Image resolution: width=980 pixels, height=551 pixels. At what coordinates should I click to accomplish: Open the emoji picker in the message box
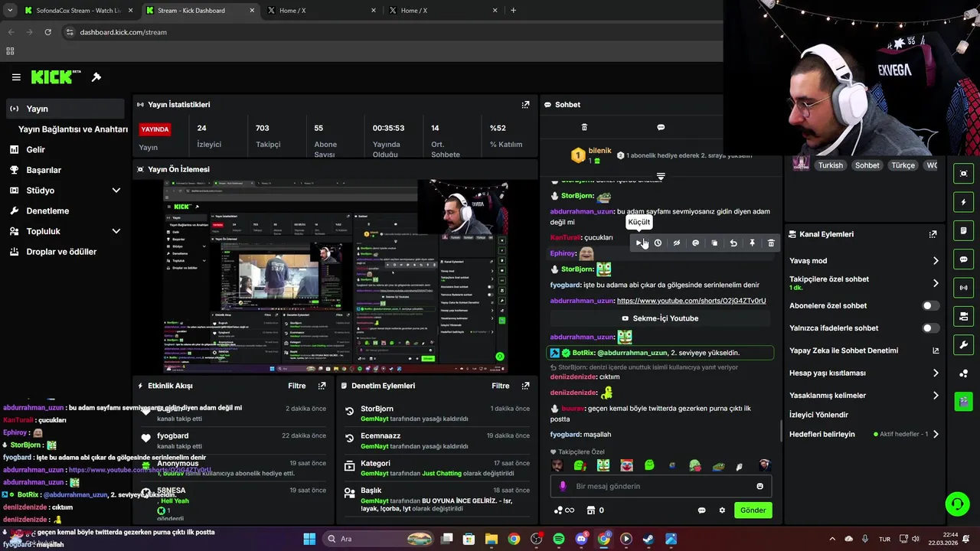[759, 486]
